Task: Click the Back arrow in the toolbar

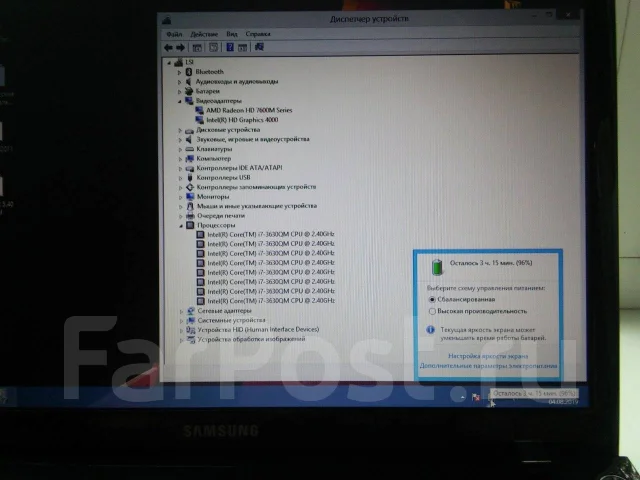Action: click(x=168, y=48)
